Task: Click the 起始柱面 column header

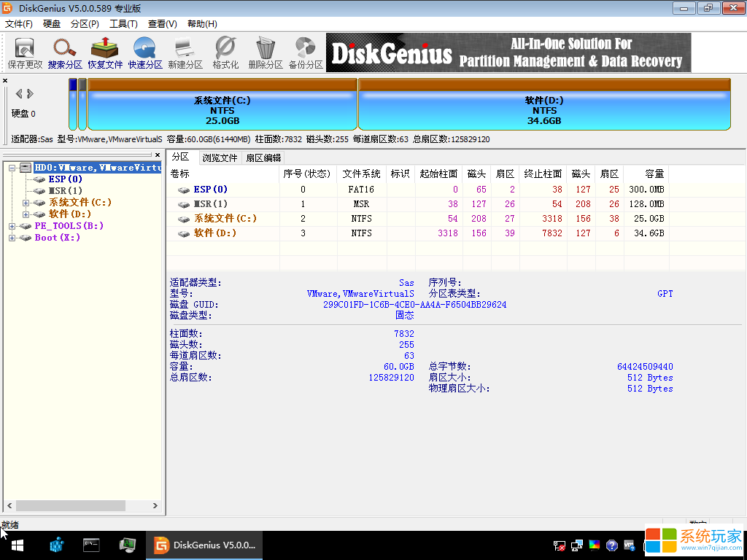Action: coord(438,174)
